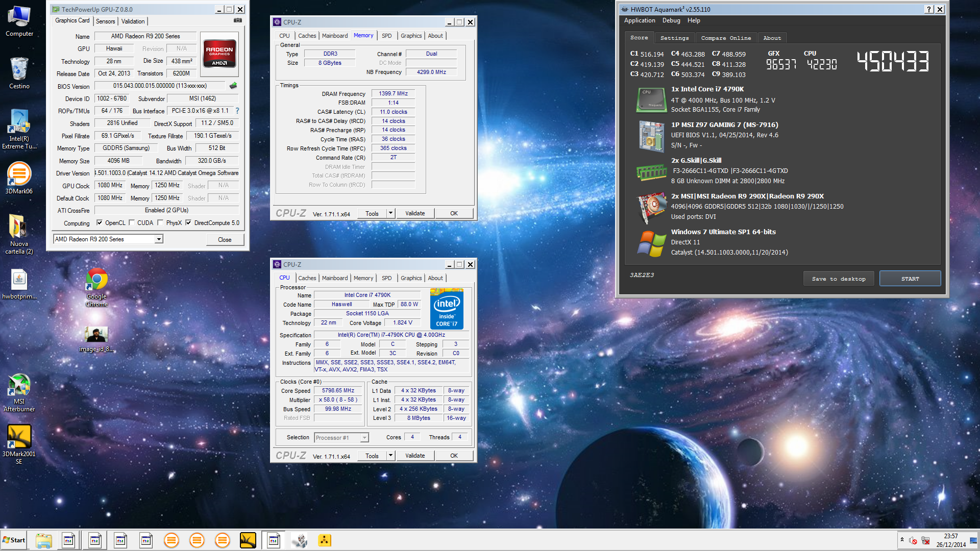Image resolution: width=980 pixels, height=551 pixels.
Task: Click the disconnected network tray icon
Action: 925,540
